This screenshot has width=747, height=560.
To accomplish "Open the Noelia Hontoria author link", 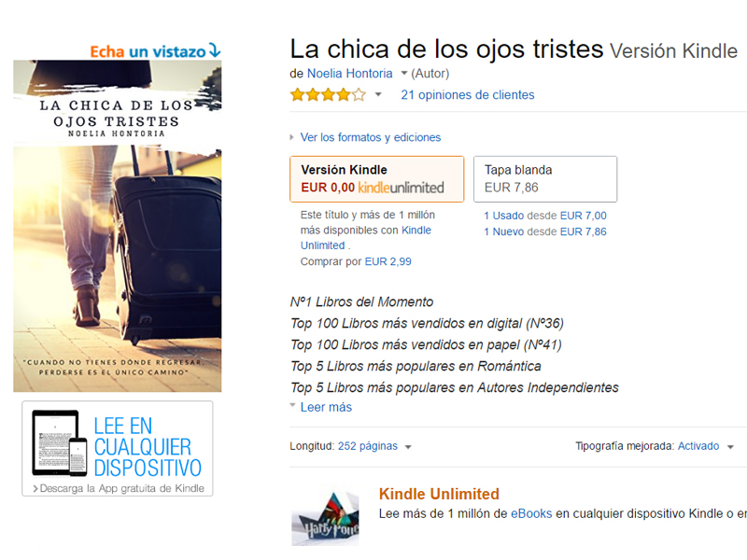I will (349, 74).
